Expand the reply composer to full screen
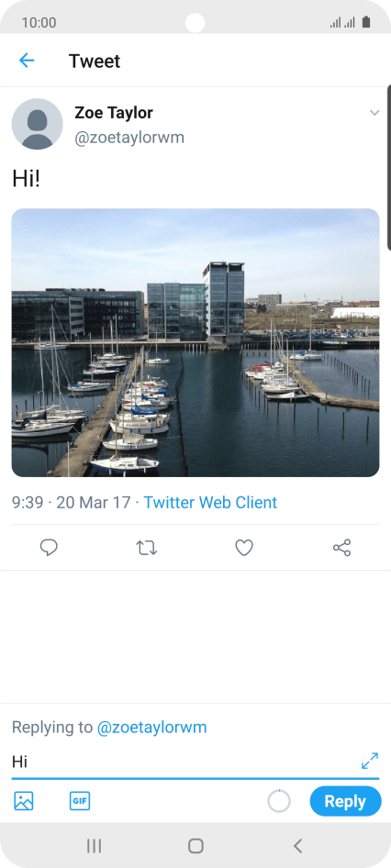391x868 pixels. 370,761
